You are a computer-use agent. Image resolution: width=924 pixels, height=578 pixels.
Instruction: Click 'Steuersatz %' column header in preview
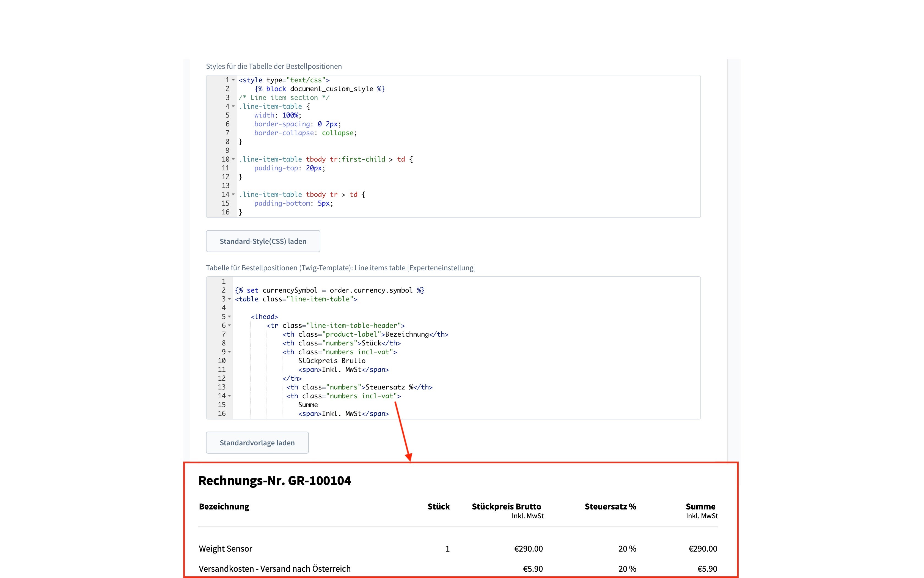click(x=610, y=506)
